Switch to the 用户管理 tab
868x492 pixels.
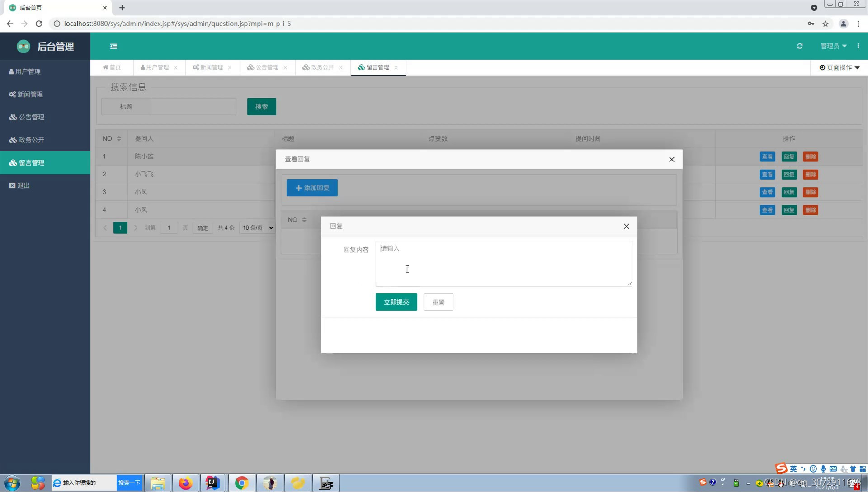click(x=155, y=67)
